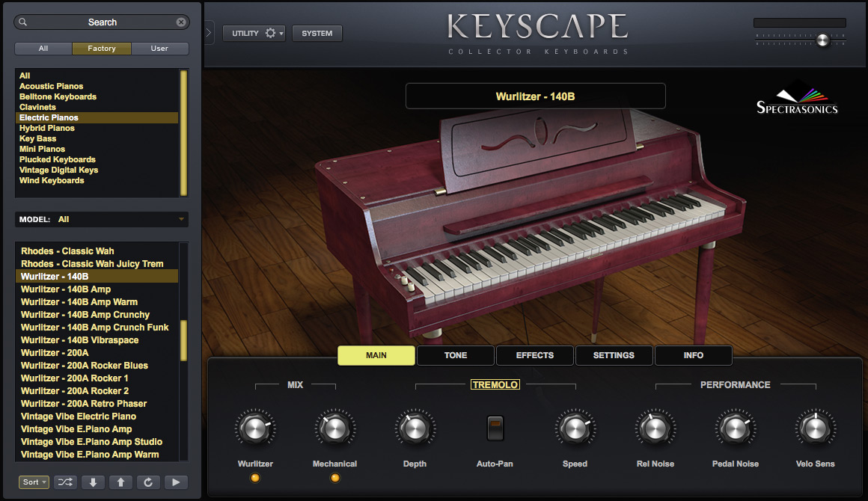
Task: Load patch Wurlitzer - 140B Vibraspace
Action: click(97, 340)
